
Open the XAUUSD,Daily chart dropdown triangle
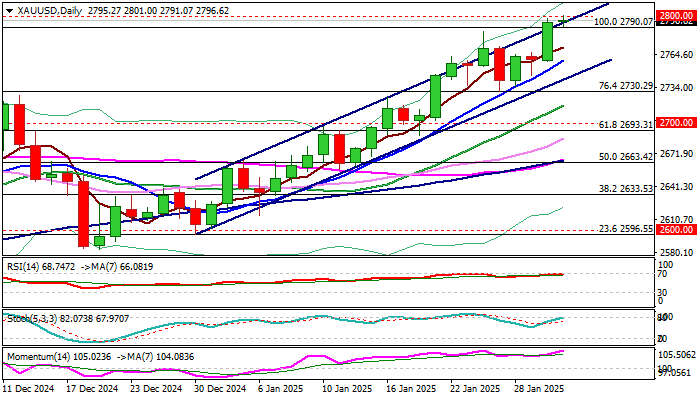pyautogui.click(x=9, y=11)
